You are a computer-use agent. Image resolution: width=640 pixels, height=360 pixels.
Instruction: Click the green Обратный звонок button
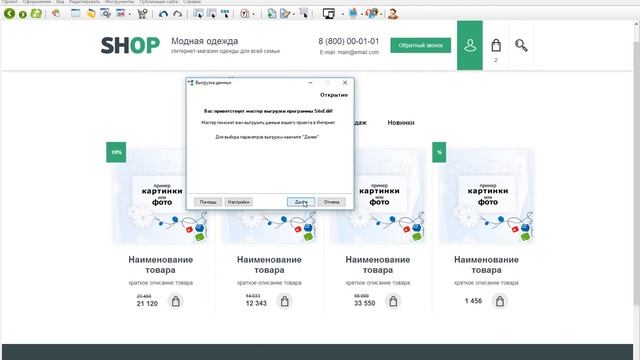tap(420, 45)
